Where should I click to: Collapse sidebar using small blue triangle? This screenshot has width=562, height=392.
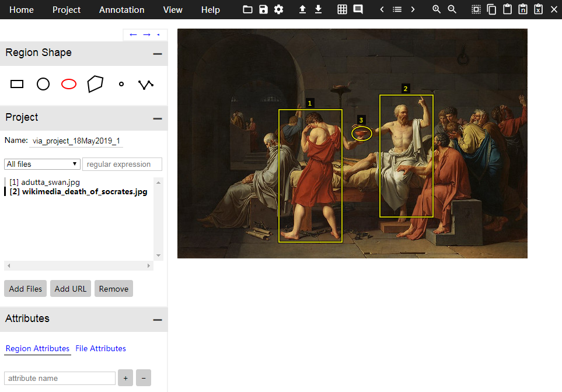click(158, 35)
